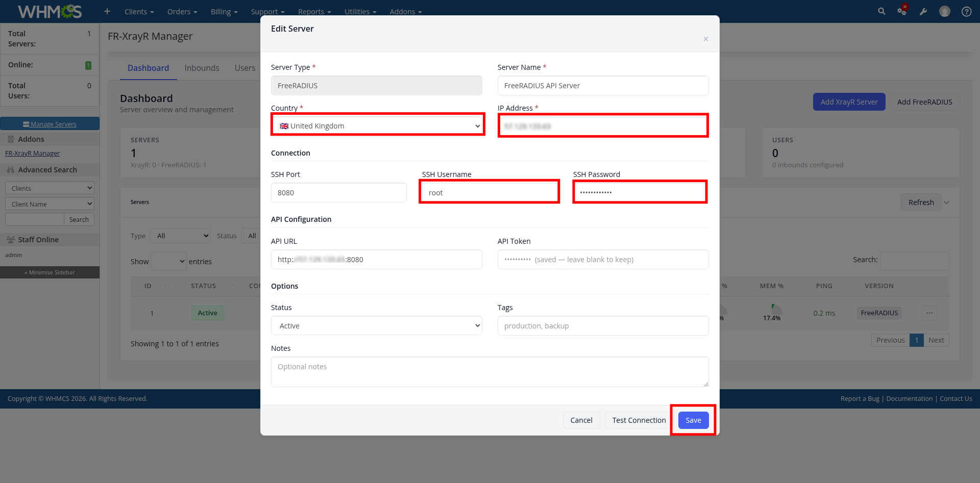Click the plus quick-add icon
This screenshot has width=980, height=483.
tap(107, 11)
